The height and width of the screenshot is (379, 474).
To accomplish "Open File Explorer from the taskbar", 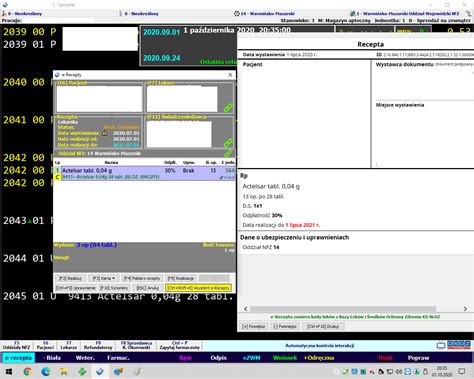I will pyautogui.click(x=64, y=371).
